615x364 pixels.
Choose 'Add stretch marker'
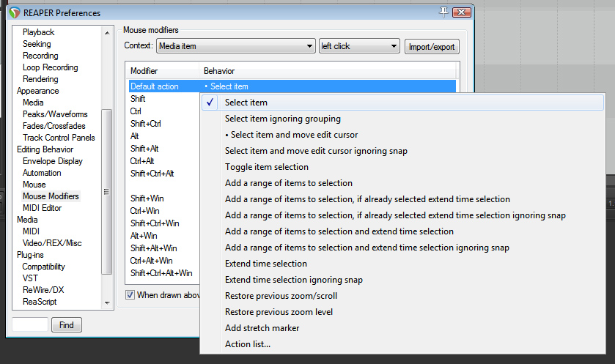[403, 327]
